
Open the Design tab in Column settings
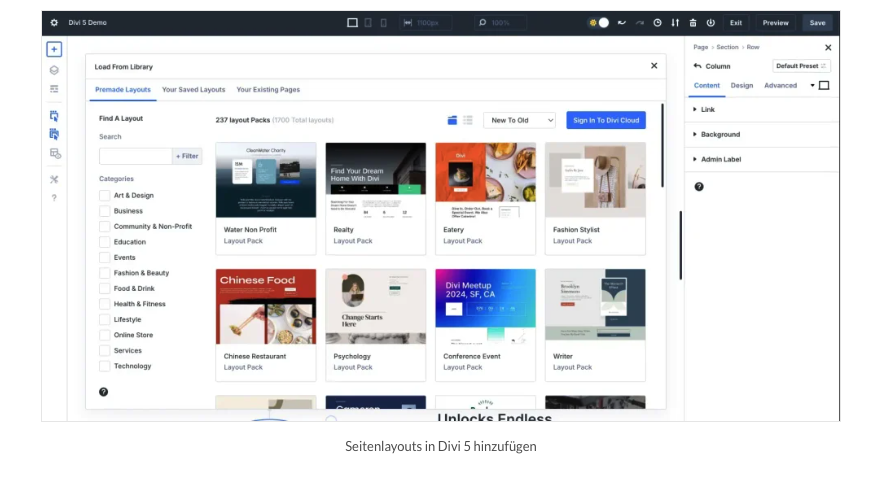[x=742, y=85]
